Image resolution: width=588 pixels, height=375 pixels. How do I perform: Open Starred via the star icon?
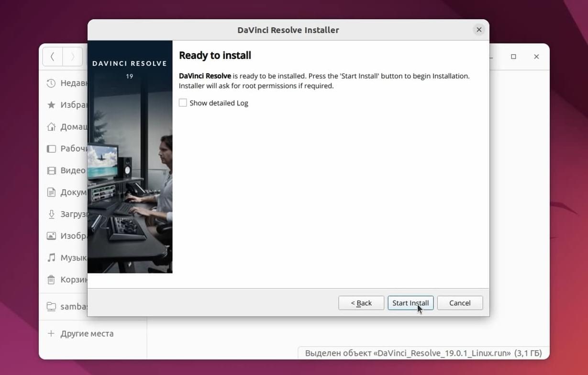pyautogui.click(x=51, y=105)
